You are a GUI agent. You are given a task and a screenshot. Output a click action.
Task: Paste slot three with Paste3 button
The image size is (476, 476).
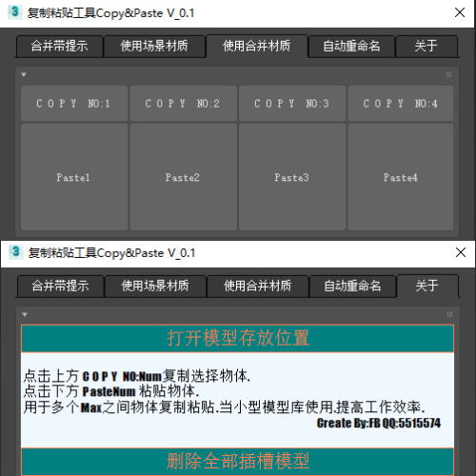(292, 177)
